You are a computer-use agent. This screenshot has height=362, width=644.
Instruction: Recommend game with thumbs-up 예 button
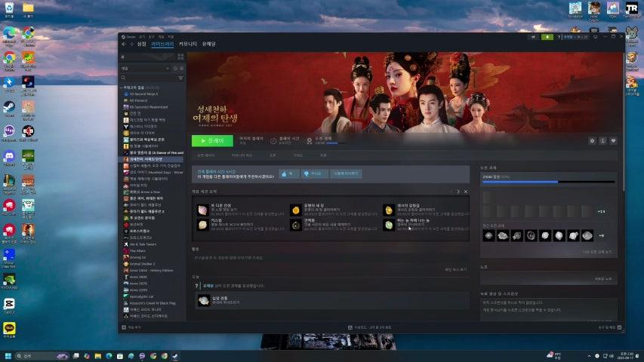pos(288,173)
